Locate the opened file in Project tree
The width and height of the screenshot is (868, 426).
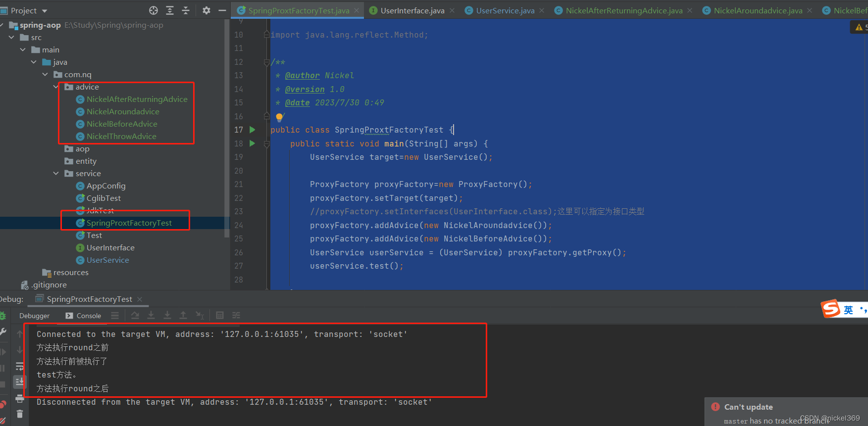tap(153, 10)
